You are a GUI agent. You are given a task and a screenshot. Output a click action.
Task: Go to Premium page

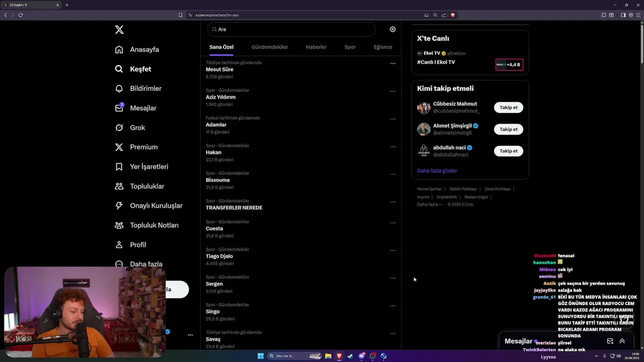[136, 147]
